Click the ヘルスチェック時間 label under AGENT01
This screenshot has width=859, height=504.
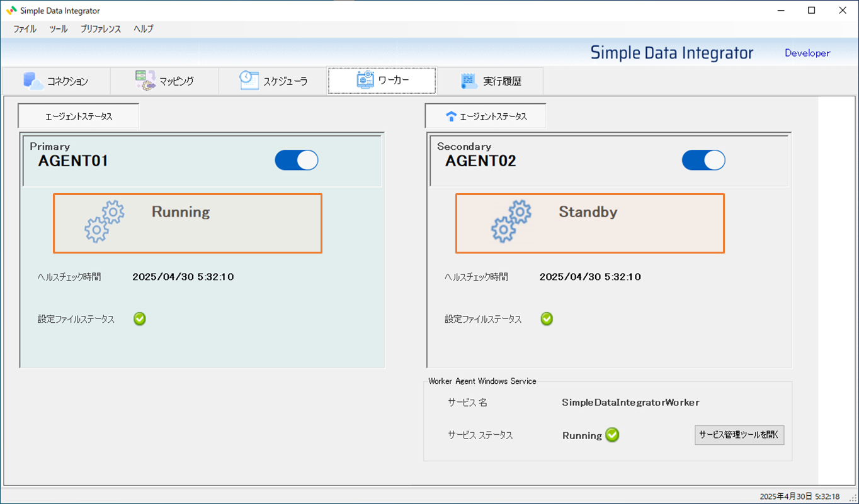tap(69, 277)
